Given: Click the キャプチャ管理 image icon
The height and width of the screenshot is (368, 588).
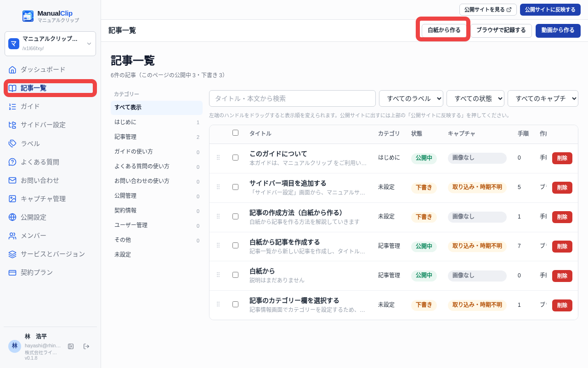Looking at the screenshot, I should point(12,199).
